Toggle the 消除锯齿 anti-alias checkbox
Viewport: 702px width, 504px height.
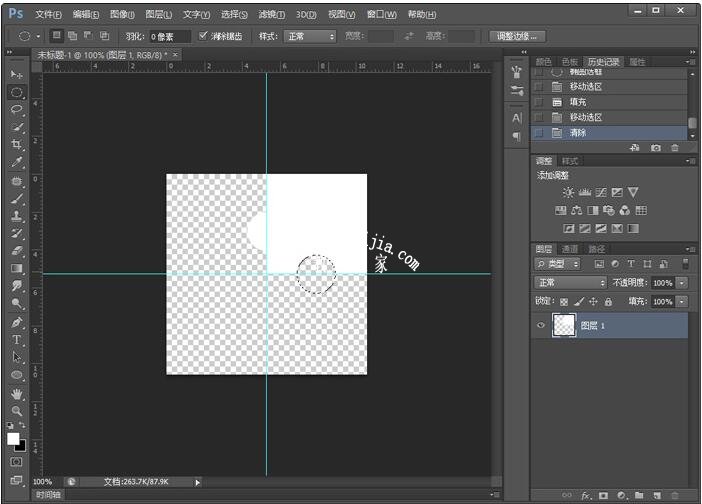(x=204, y=36)
